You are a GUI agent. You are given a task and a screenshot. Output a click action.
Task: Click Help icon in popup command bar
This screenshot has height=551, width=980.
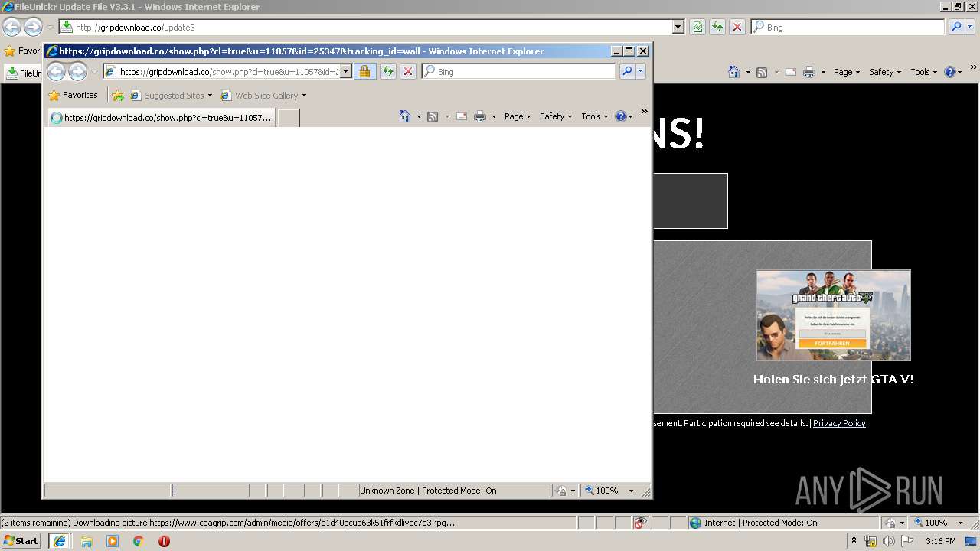[x=620, y=116]
